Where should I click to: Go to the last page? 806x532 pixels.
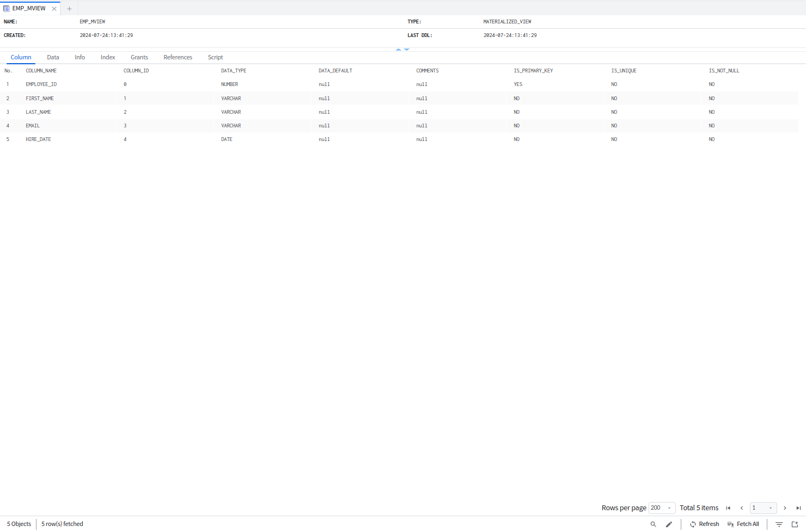tap(798, 508)
